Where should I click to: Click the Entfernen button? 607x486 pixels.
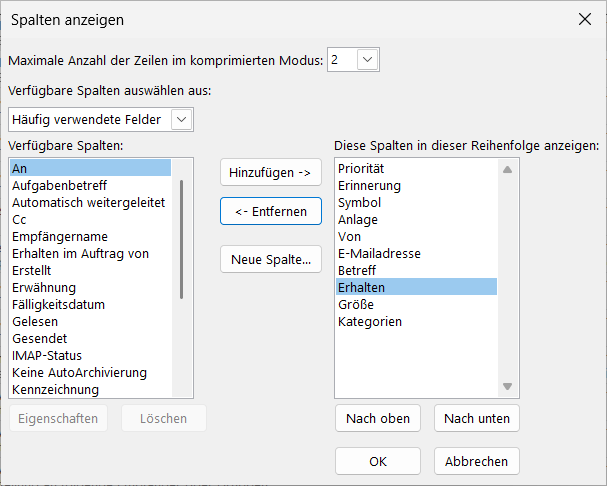pyautogui.click(x=270, y=211)
